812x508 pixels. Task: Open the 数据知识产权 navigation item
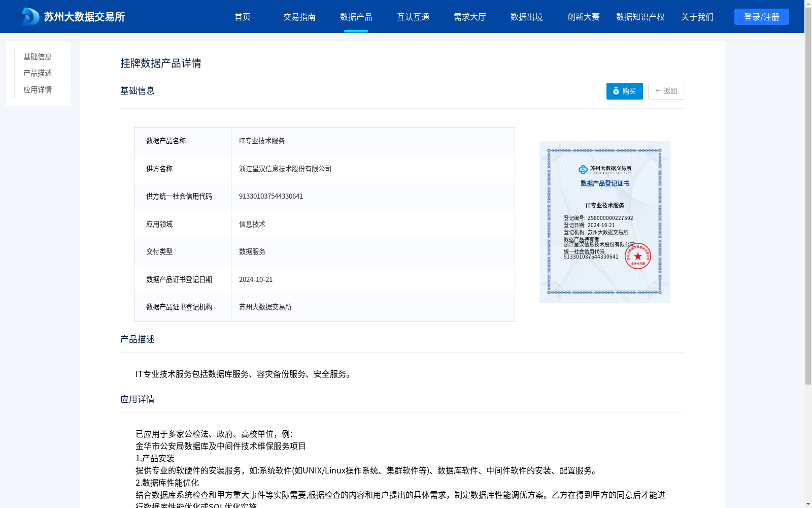640,17
